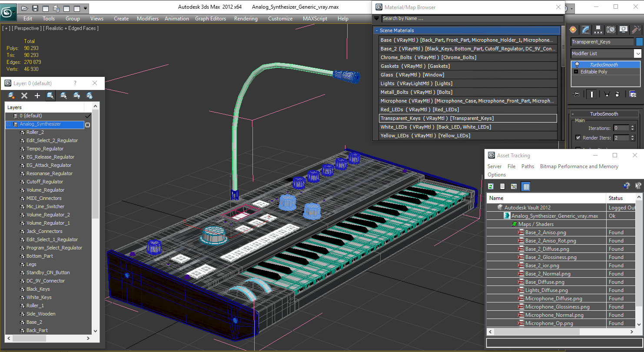
Task: Click the Transparent_Keys object name field
Action: (x=602, y=42)
